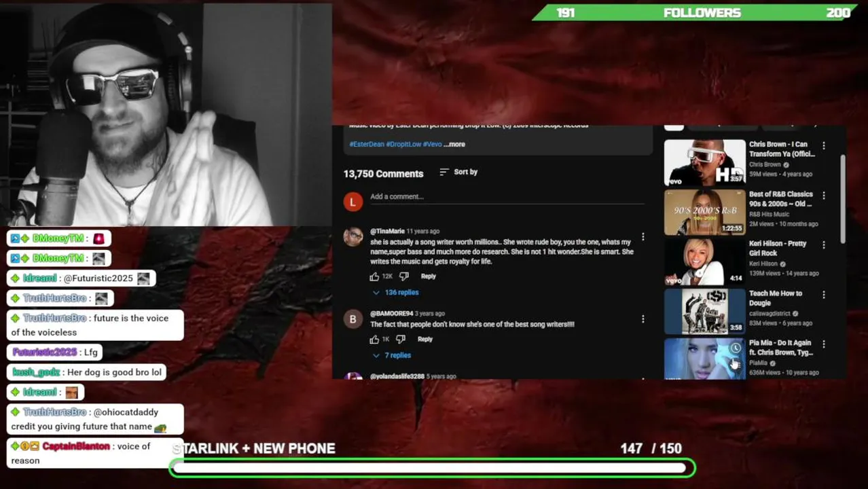Click the YouTube page vertical scrollbar
The width and height of the screenshot is (868, 489).
pyautogui.click(x=843, y=199)
